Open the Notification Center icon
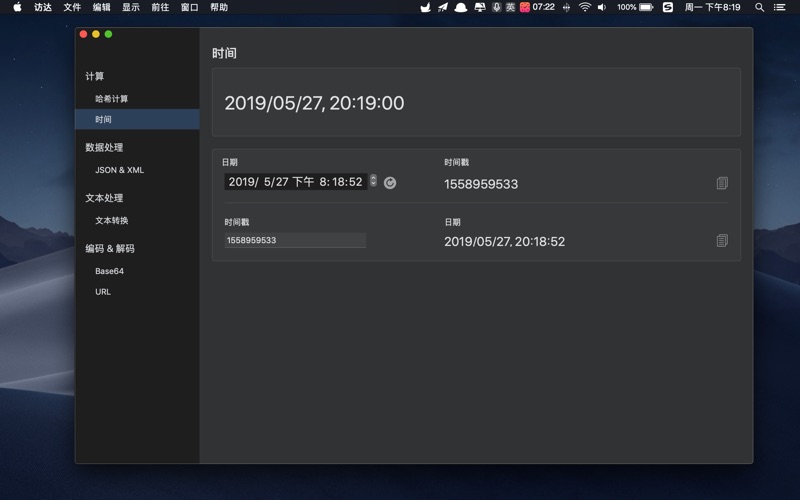 tap(779, 7)
